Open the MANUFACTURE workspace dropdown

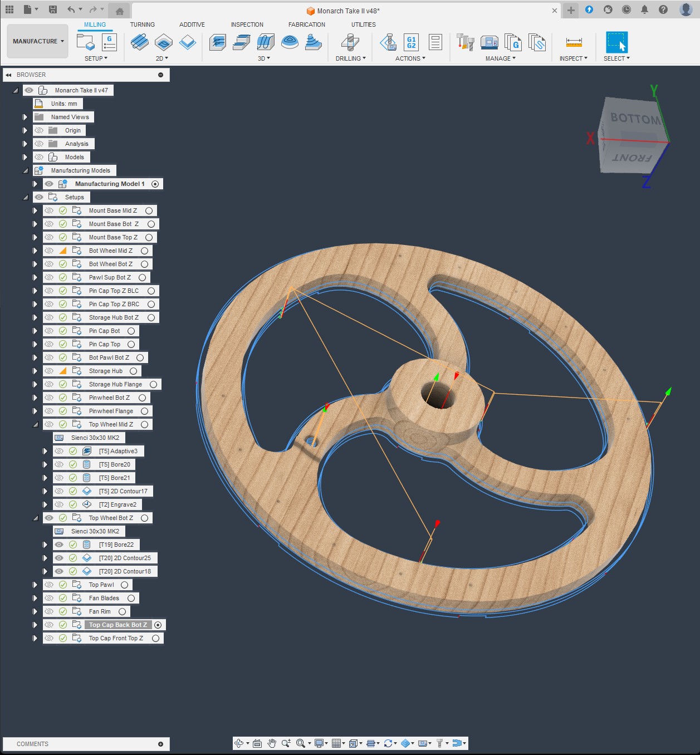tap(38, 41)
